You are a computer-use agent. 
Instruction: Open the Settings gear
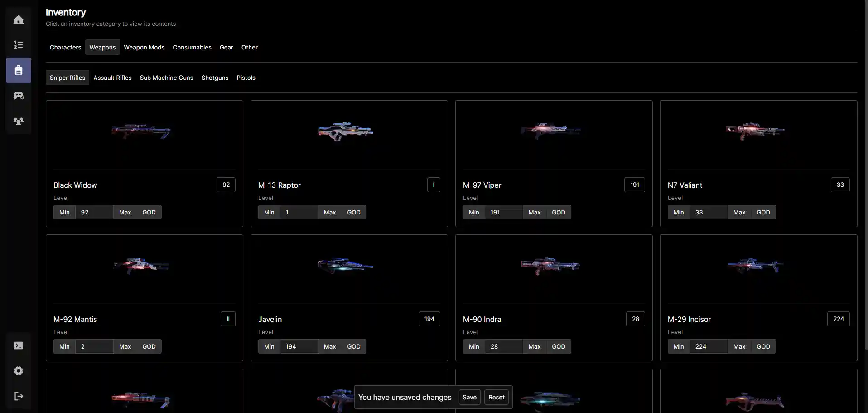point(18,371)
